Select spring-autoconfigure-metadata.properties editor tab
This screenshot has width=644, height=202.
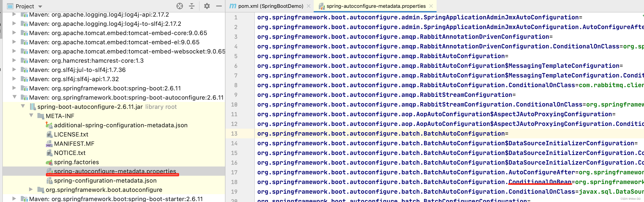pos(376,6)
